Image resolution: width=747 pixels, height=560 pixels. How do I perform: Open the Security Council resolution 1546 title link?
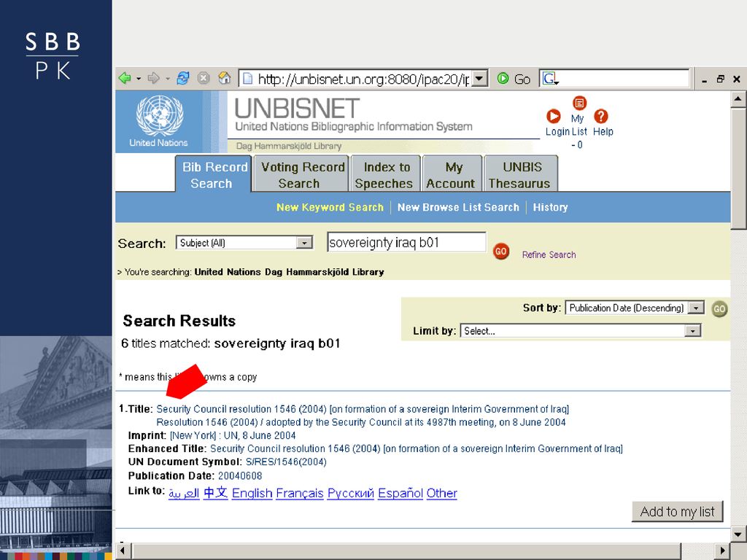pos(363,409)
